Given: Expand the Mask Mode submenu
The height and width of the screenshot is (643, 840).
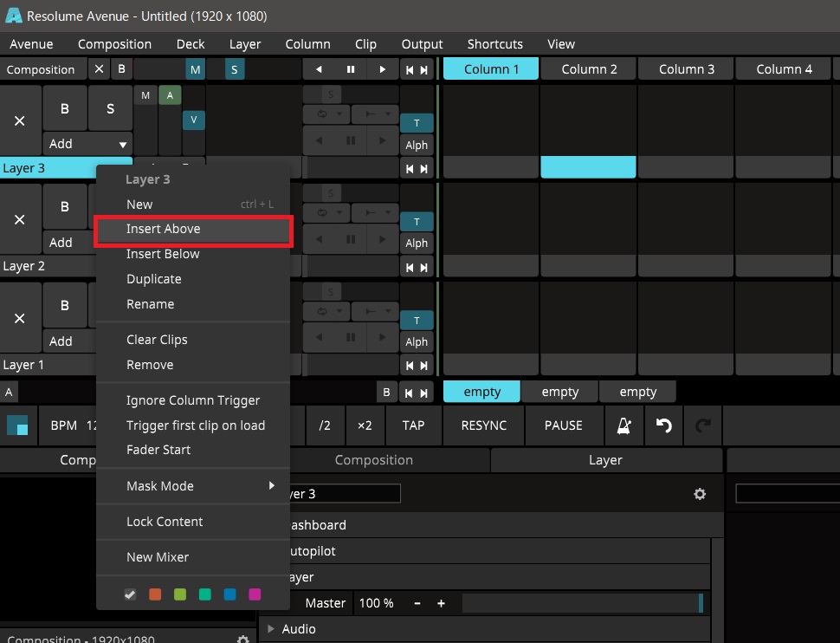Looking at the screenshot, I should point(193,486).
